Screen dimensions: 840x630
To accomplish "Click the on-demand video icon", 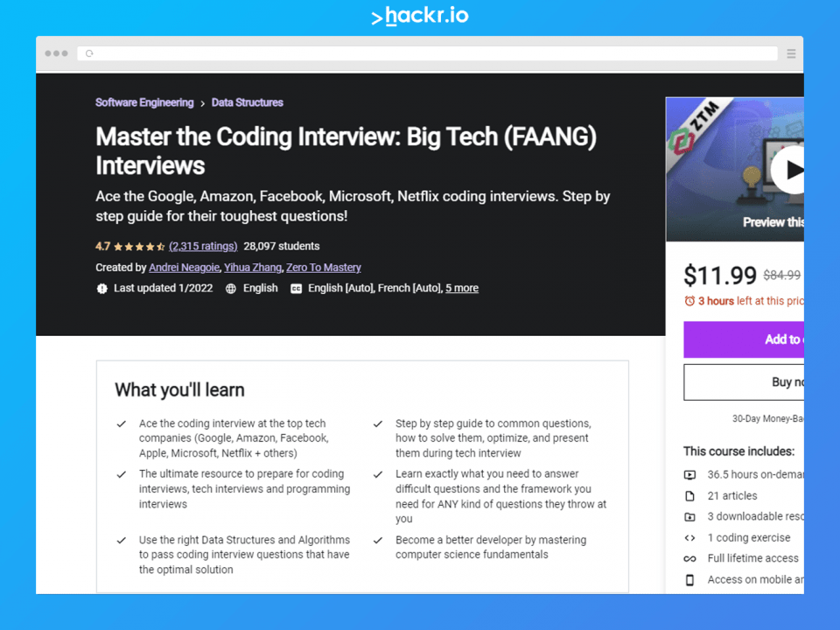I will click(x=690, y=474).
